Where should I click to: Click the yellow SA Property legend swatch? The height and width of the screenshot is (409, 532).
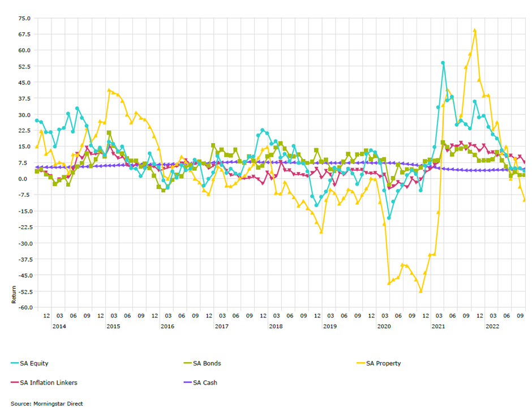[x=361, y=363]
